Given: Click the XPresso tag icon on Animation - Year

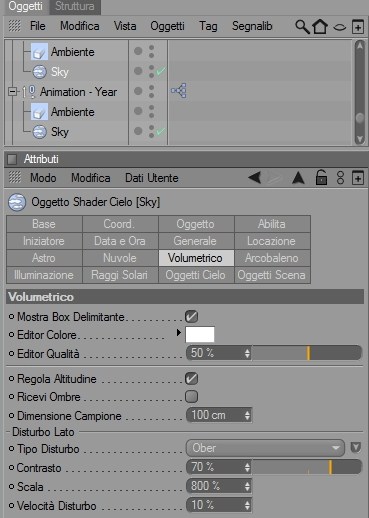Looking at the screenshot, I should pyautogui.click(x=179, y=91).
